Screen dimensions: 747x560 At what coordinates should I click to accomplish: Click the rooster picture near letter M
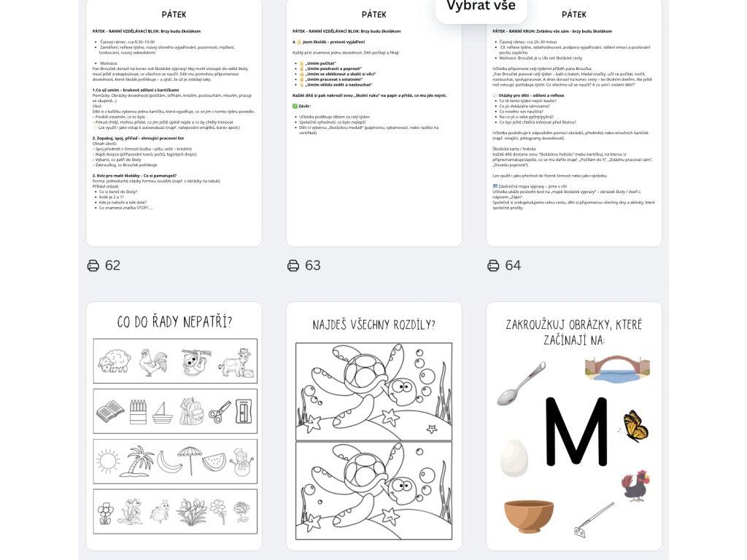pos(636,486)
